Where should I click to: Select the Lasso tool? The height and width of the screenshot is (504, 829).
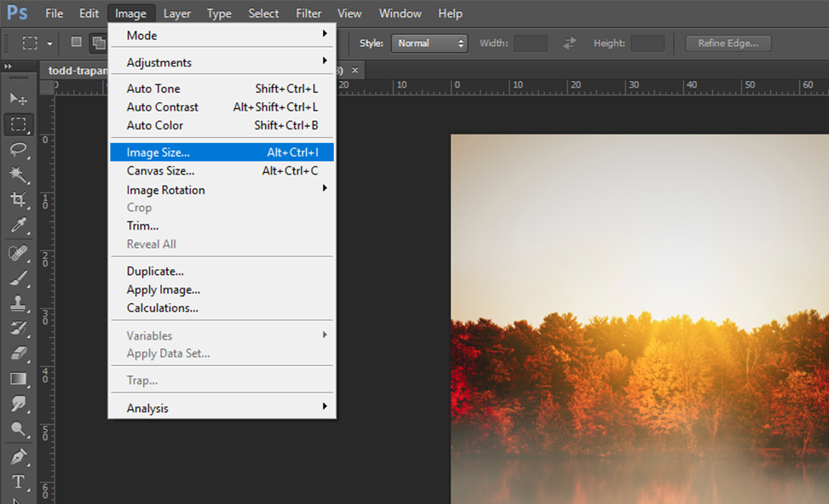coord(19,150)
